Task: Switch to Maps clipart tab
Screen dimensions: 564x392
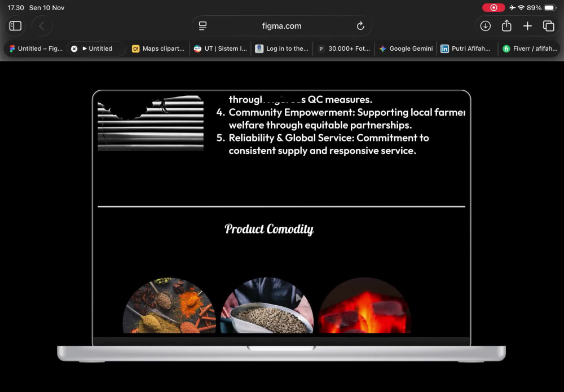Action: pyautogui.click(x=158, y=49)
